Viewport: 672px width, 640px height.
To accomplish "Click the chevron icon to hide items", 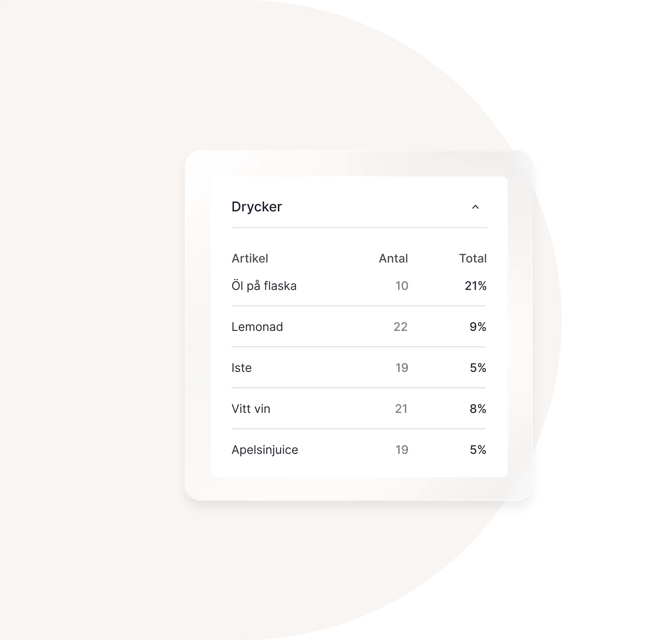I will [475, 207].
